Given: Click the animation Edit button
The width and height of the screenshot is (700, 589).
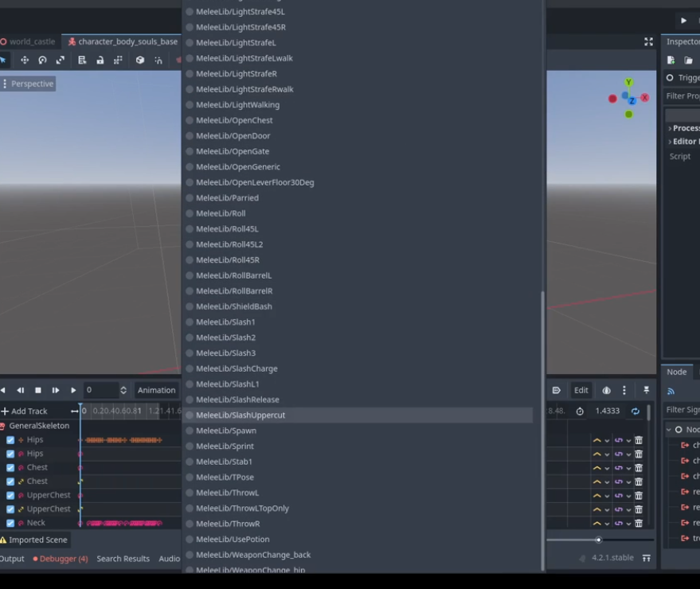Looking at the screenshot, I should point(581,391).
